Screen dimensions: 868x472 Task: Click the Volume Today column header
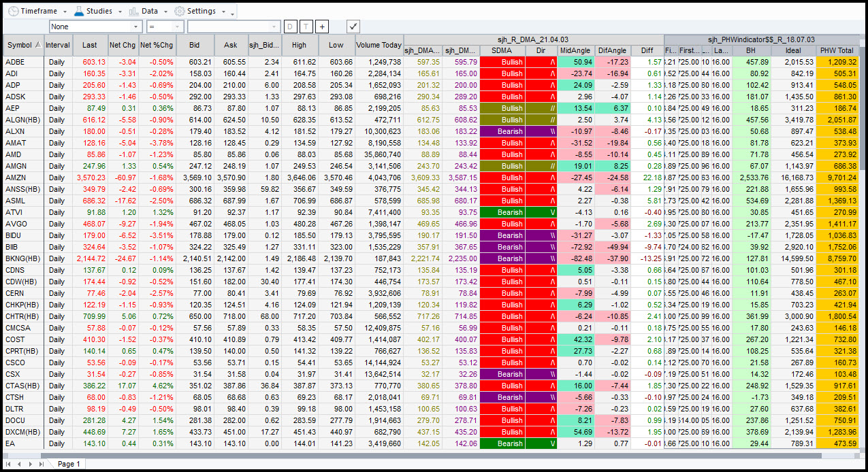point(379,45)
